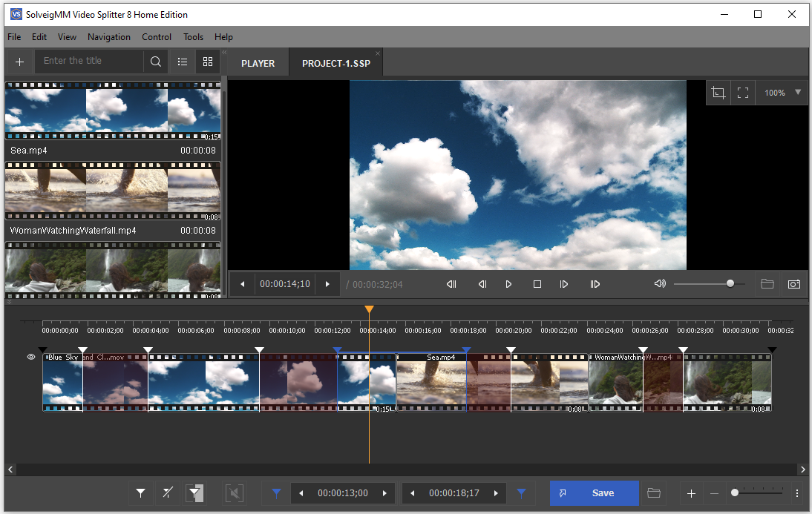Click the search magnifier icon
Viewport: 812px width, 514px height.
click(x=156, y=62)
